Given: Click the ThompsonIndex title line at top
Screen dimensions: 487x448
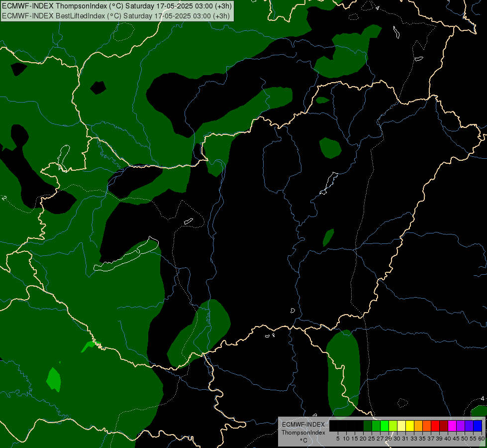Looking at the screenshot, I should (x=117, y=6).
